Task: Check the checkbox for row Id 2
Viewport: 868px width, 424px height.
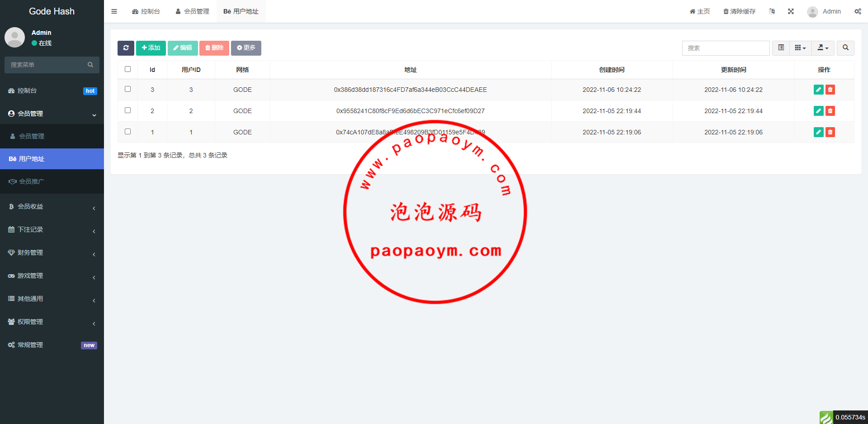Action: click(127, 110)
